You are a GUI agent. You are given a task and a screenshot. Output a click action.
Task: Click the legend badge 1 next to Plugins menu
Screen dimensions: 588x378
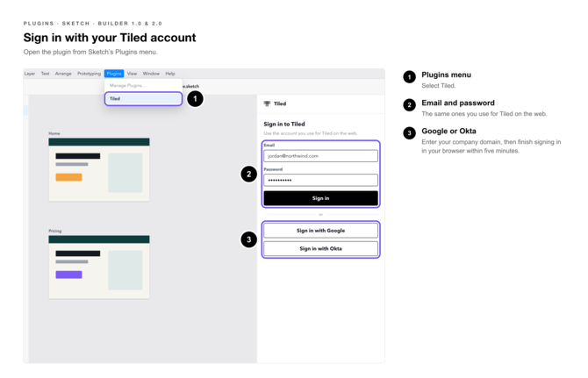(410, 77)
